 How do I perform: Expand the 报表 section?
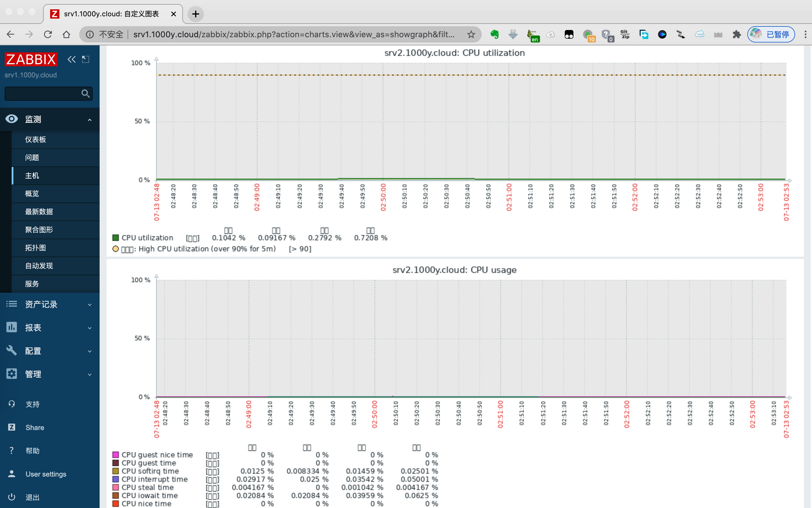[x=89, y=327]
